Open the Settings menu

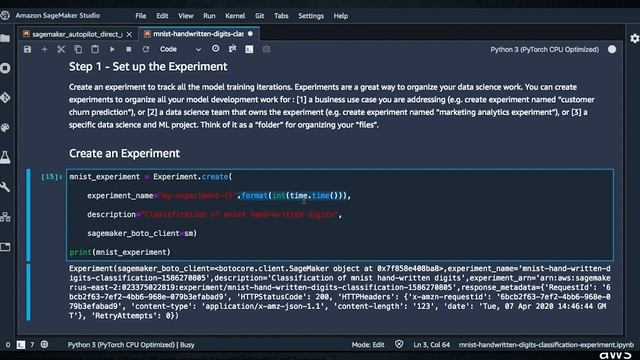coord(311,16)
